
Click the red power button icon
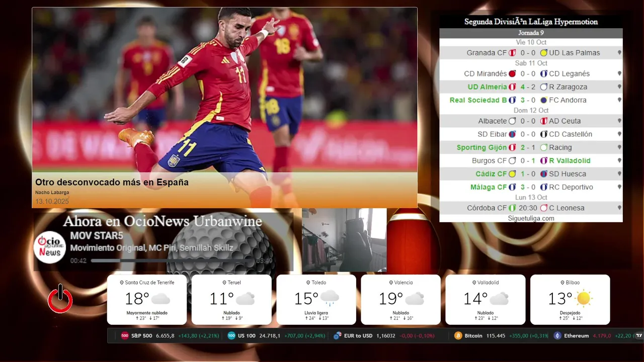pos(60,299)
